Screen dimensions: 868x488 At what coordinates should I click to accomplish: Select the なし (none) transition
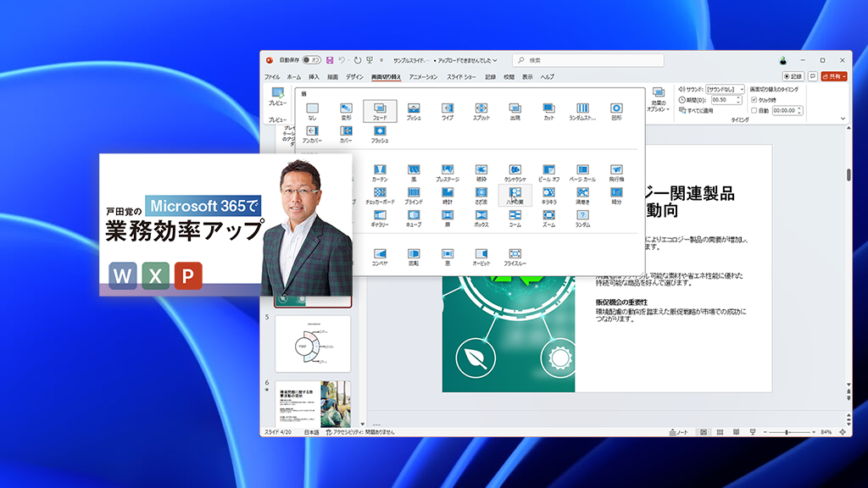pyautogui.click(x=312, y=111)
